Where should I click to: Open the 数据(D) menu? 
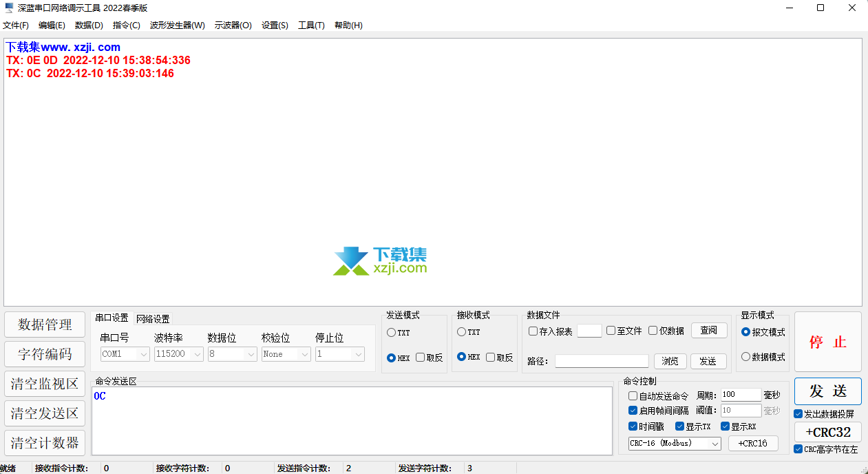89,25
